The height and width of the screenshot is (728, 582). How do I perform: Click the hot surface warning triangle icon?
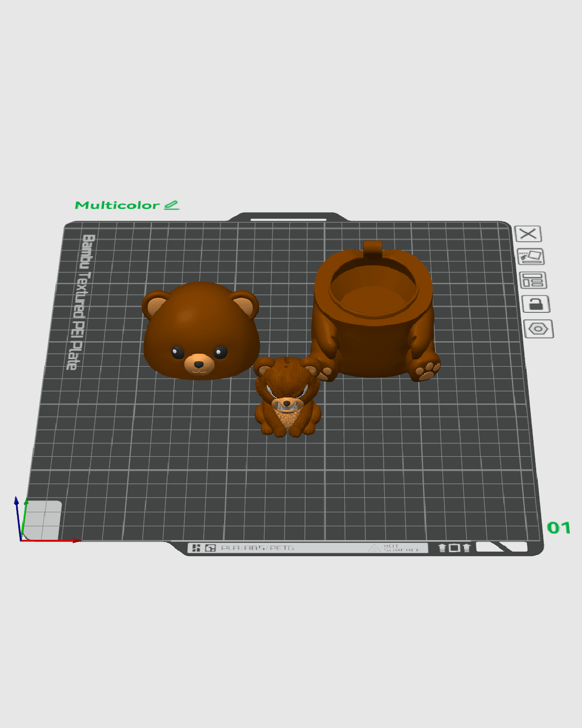(x=374, y=548)
